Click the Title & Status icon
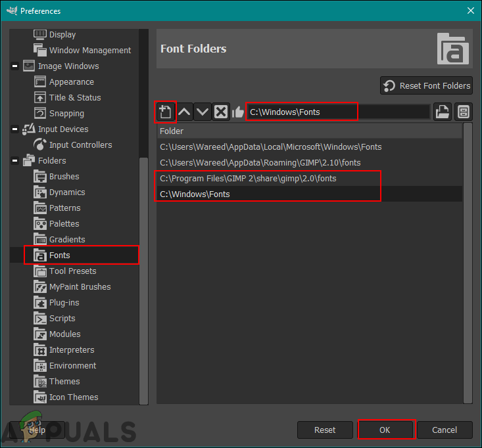 coord(40,98)
